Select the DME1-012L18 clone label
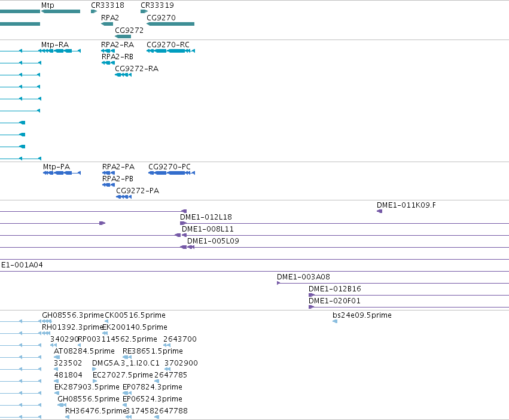This screenshot has width=509, height=420. pyautogui.click(x=206, y=217)
